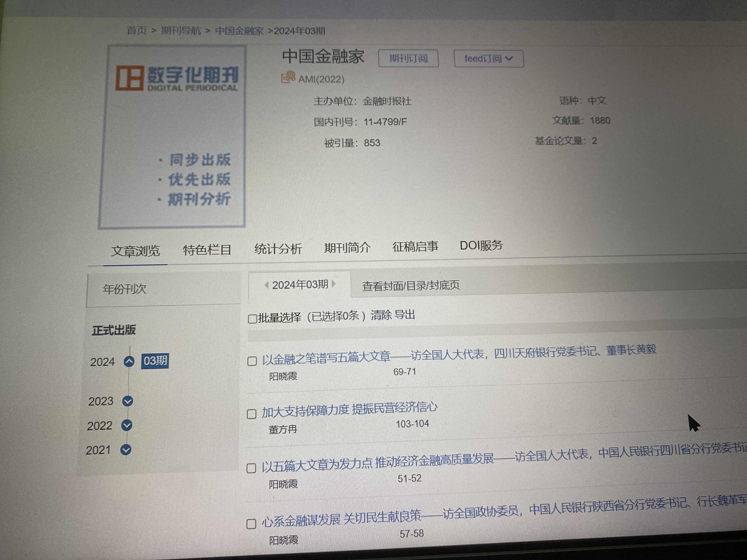Viewport: 747px width, 560px height.
Task: Expand the 2022 year issues
Action: coord(127,425)
